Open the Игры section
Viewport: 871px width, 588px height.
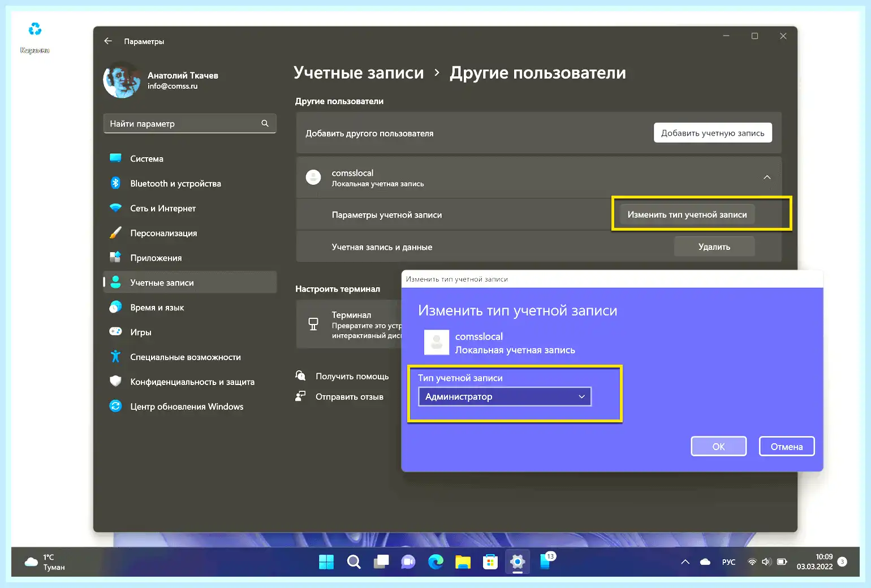pos(189,332)
